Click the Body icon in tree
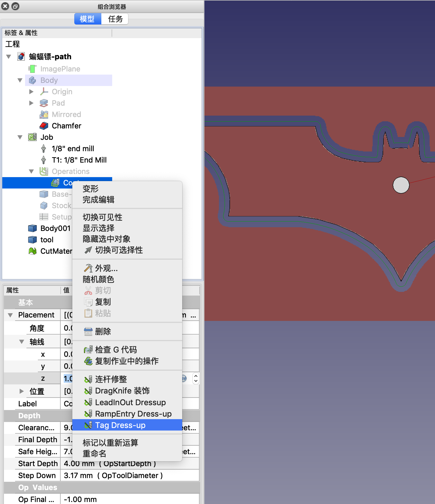The height and width of the screenshot is (504, 435). pos(32,80)
